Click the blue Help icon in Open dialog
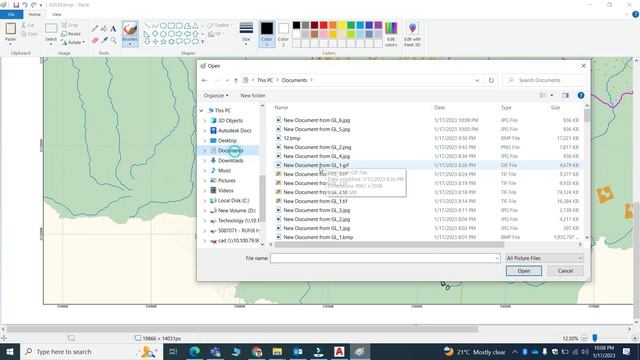The height and width of the screenshot is (360, 640). point(581,96)
